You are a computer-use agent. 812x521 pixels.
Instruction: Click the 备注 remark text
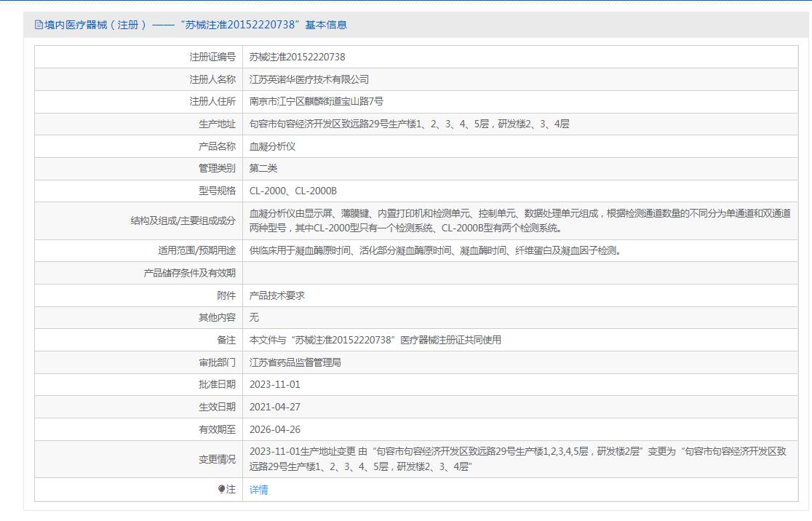[375, 340]
